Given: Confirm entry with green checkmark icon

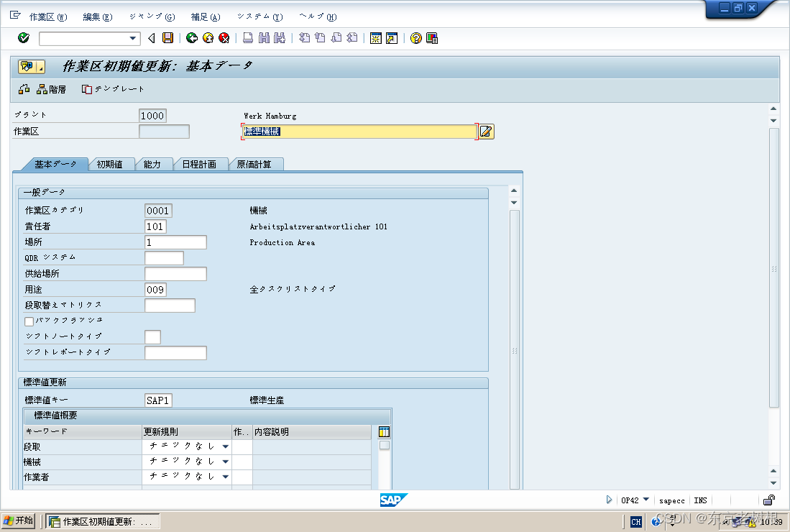Looking at the screenshot, I should (x=22, y=38).
